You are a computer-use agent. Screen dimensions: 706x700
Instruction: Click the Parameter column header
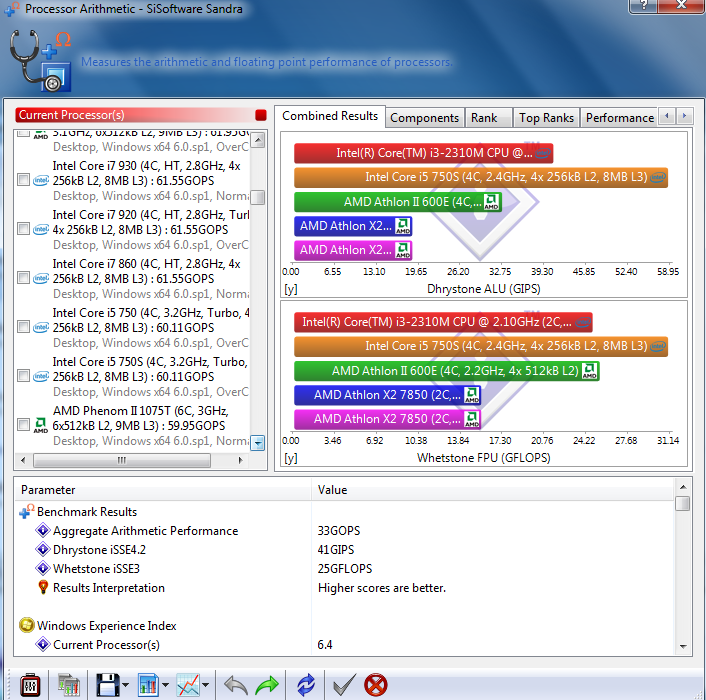163,490
